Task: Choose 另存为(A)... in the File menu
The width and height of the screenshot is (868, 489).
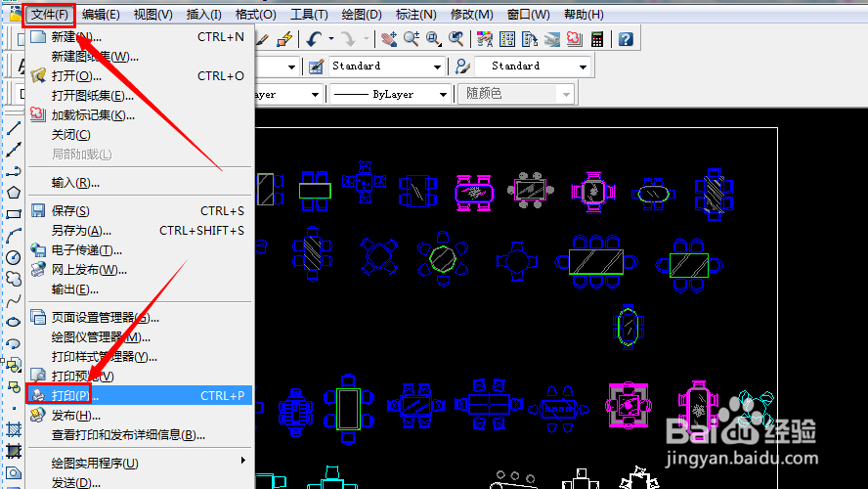Action: pyautogui.click(x=139, y=231)
